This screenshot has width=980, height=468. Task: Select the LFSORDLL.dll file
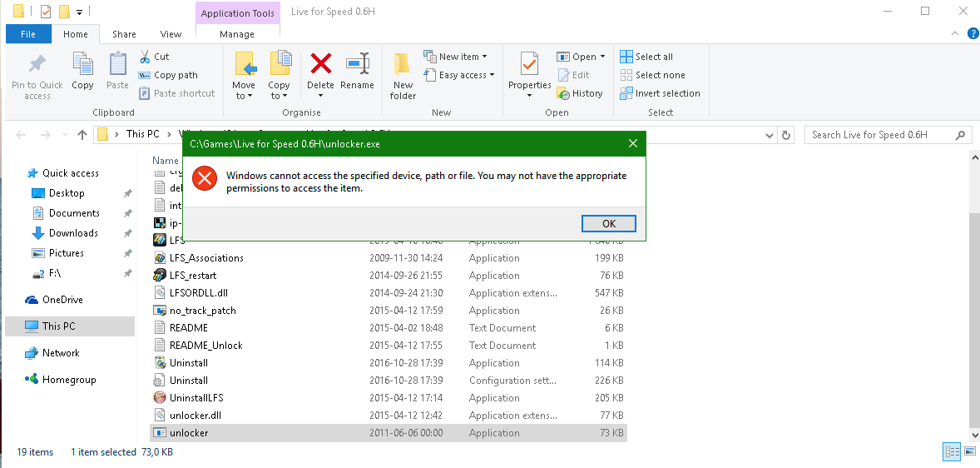click(x=388, y=293)
